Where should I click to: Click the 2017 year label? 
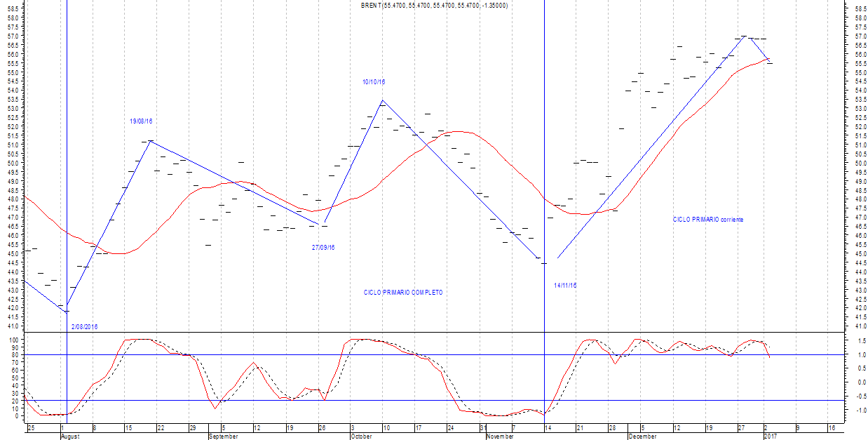click(771, 436)
